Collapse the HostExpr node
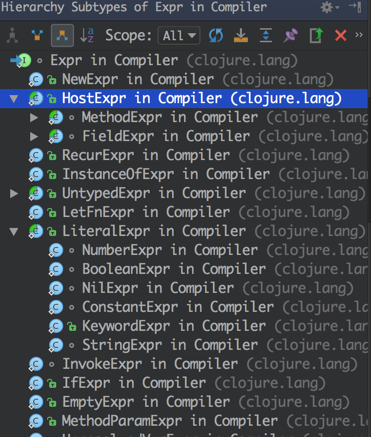Image resolution: width=371 pixels, height=437 pixels. [14, 99]
